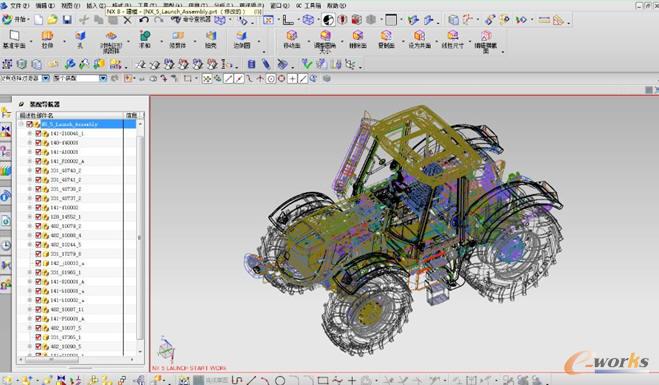
Task: Click the assembly navigator vertical scrollbar
Action: tap(140, 238)
